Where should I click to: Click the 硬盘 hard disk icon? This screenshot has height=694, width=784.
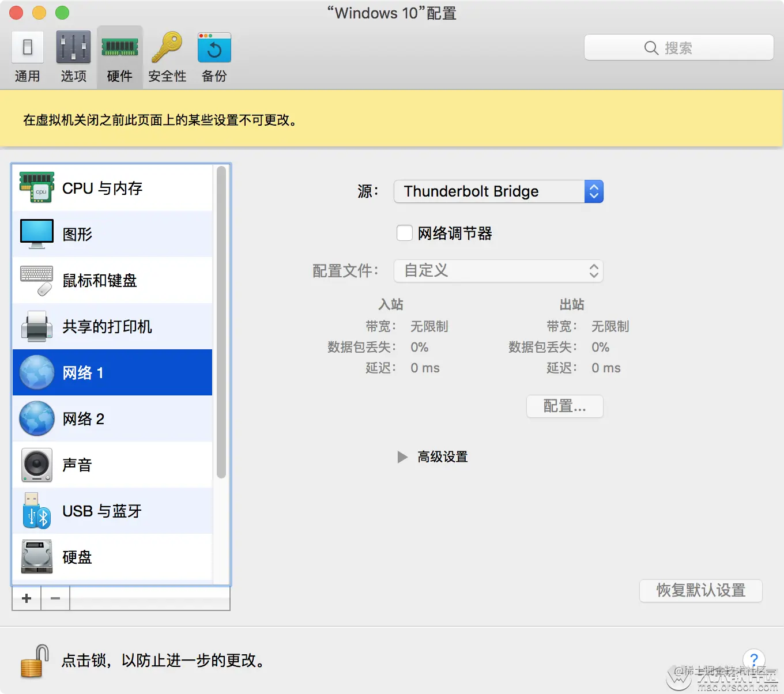click(x=37, y=557)
